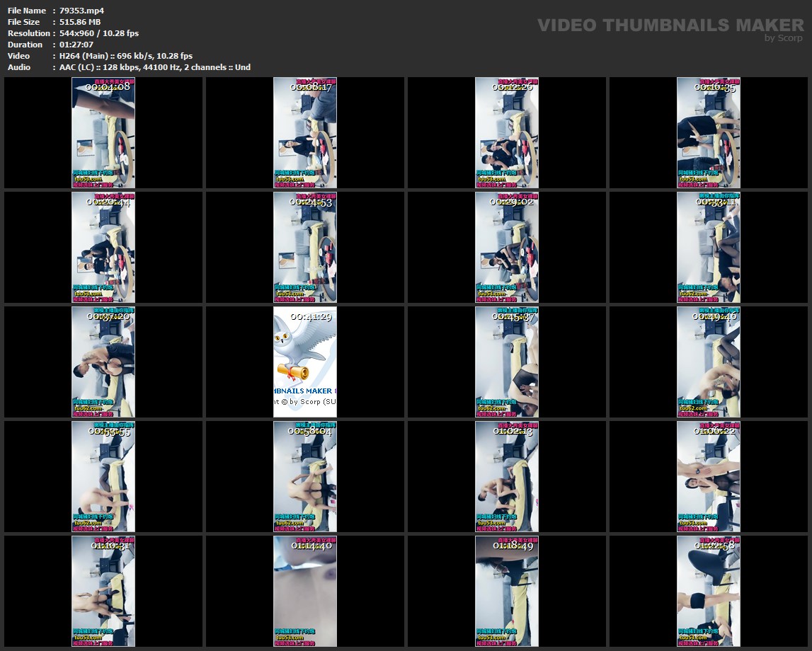Click the blurred frame at 01:14:40

[305, 591]
